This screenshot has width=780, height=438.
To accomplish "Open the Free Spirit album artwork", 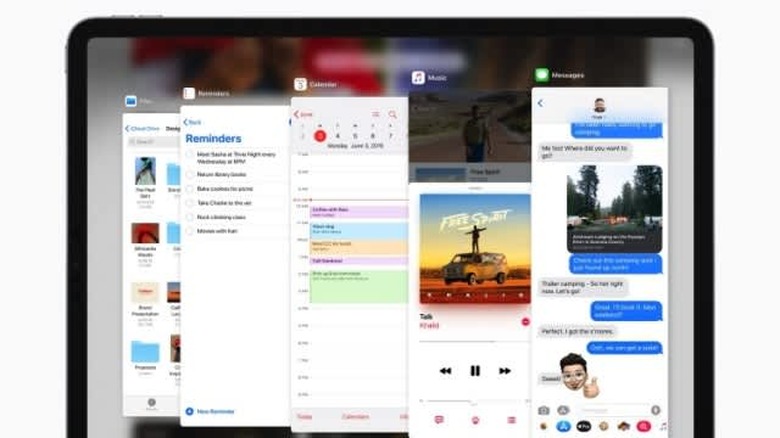I will (x=475, y=248).
